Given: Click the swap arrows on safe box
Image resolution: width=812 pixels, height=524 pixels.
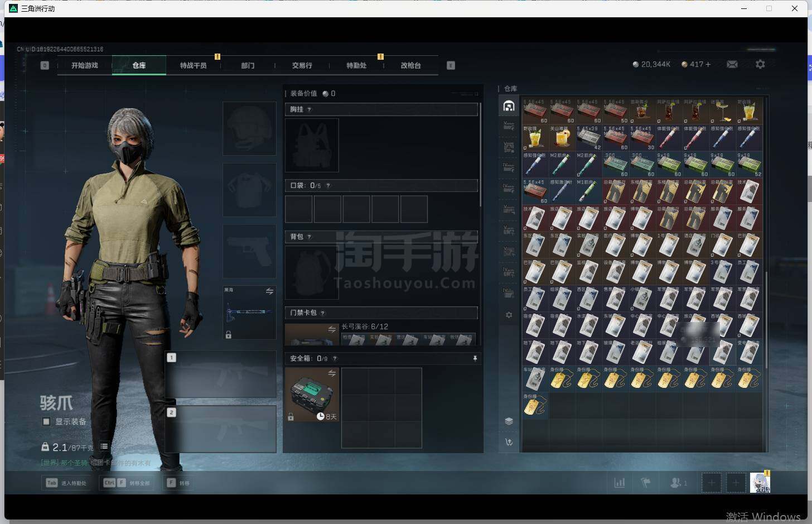Looking at the screenshot, I should point(332,373).
